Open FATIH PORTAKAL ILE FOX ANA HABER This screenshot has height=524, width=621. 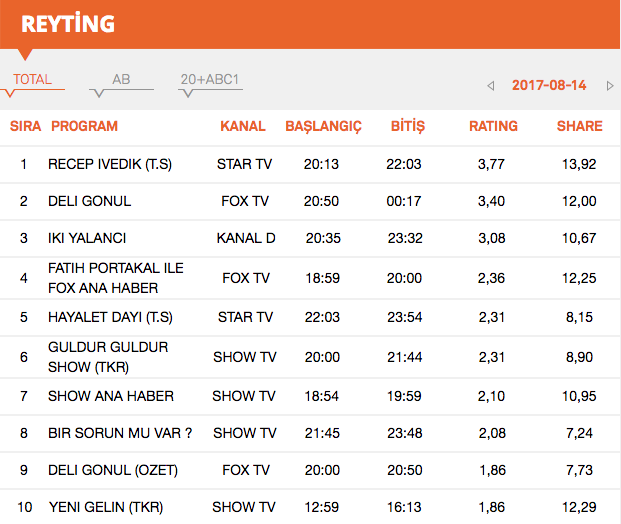pos(116,278)
